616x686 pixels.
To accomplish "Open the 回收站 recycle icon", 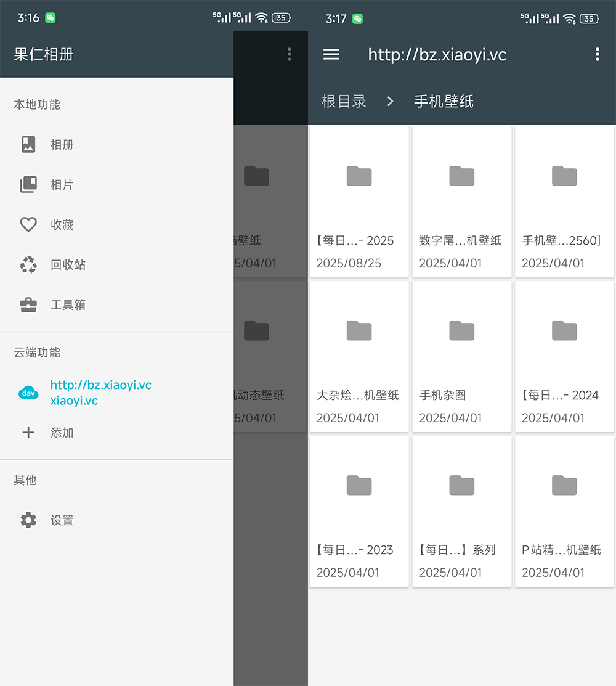I will coord(28,264).
